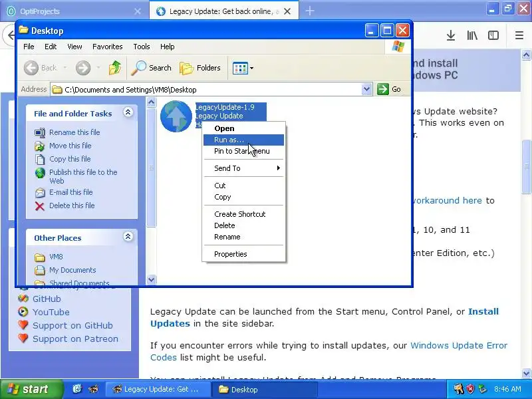Go up one folder level icon
532x399 pixels.
point(115,68)
